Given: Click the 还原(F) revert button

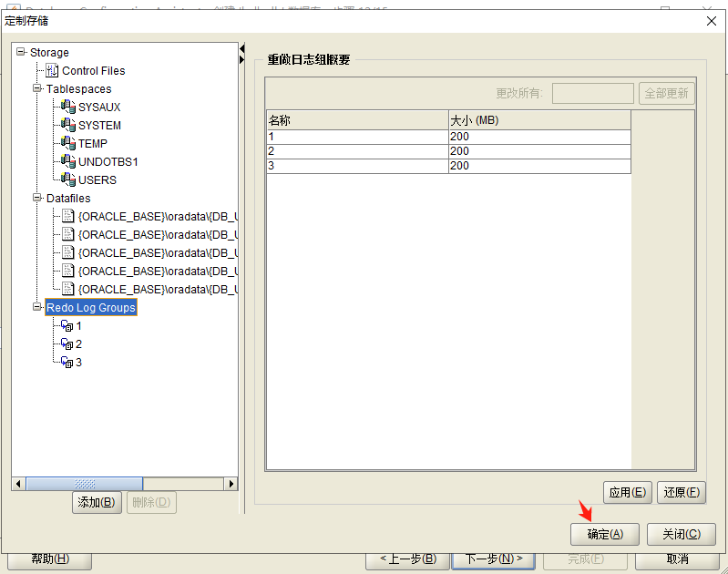Looking at the screenshot, I should point(682,492).
